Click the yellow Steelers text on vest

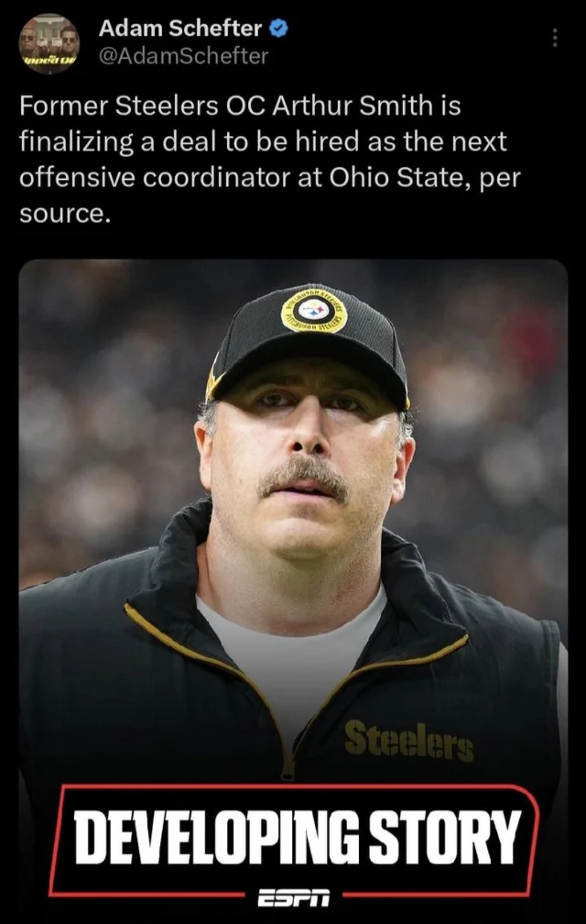pos(409,741)
